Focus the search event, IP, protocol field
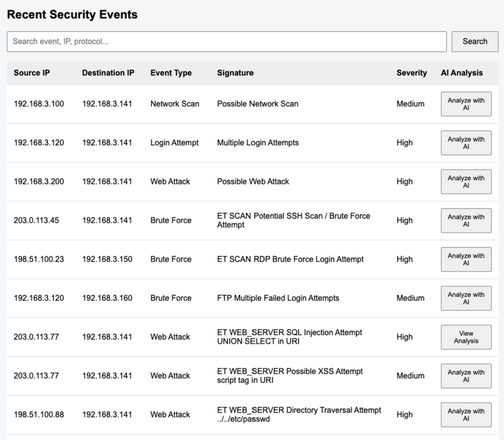The width and height of the screenshot is (504, 440). (x=226, y=41)
